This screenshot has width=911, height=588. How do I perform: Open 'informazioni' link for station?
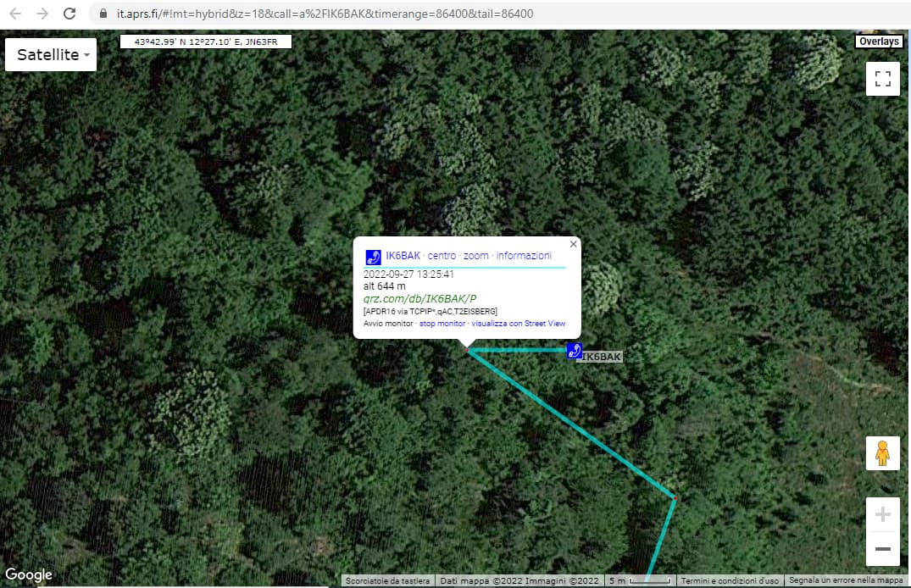[x=524, y=256]
